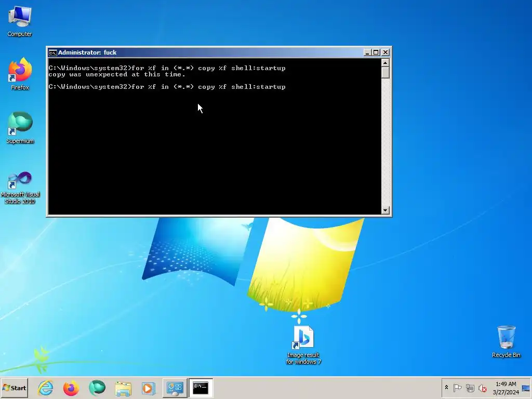Minimize the Command Prompt window

coord(367,52)
